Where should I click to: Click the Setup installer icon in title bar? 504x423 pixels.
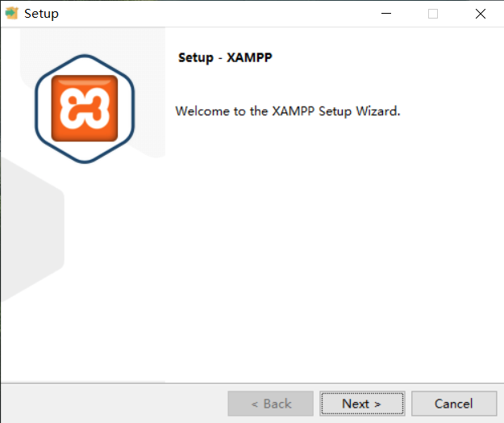[x=12, y=13]
